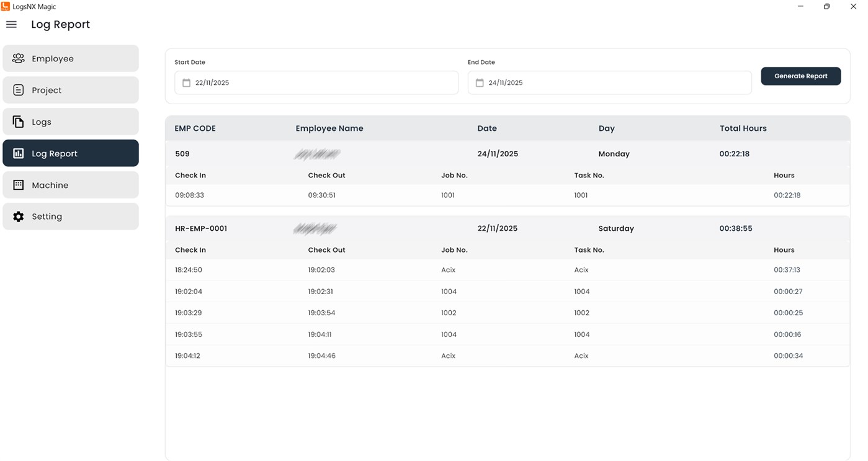Click the 00:37:13 hours value

pos(787,270)
